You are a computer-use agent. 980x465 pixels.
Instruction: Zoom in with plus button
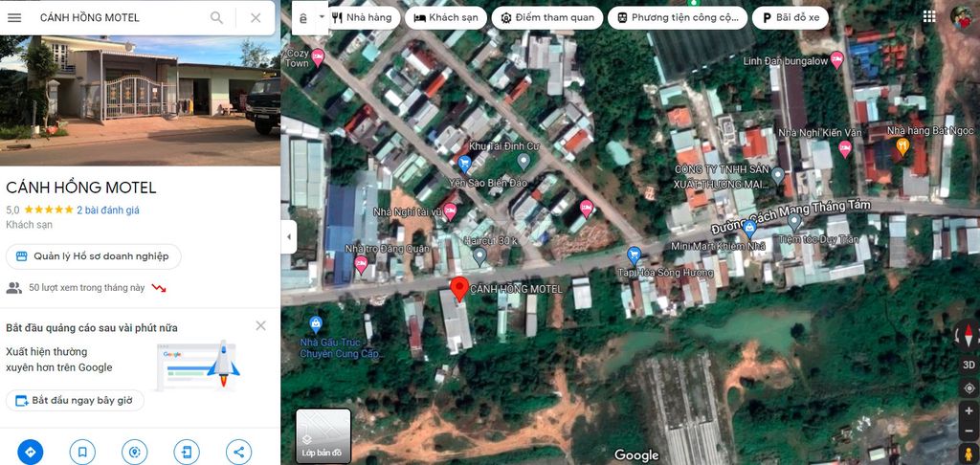[969, 410]
